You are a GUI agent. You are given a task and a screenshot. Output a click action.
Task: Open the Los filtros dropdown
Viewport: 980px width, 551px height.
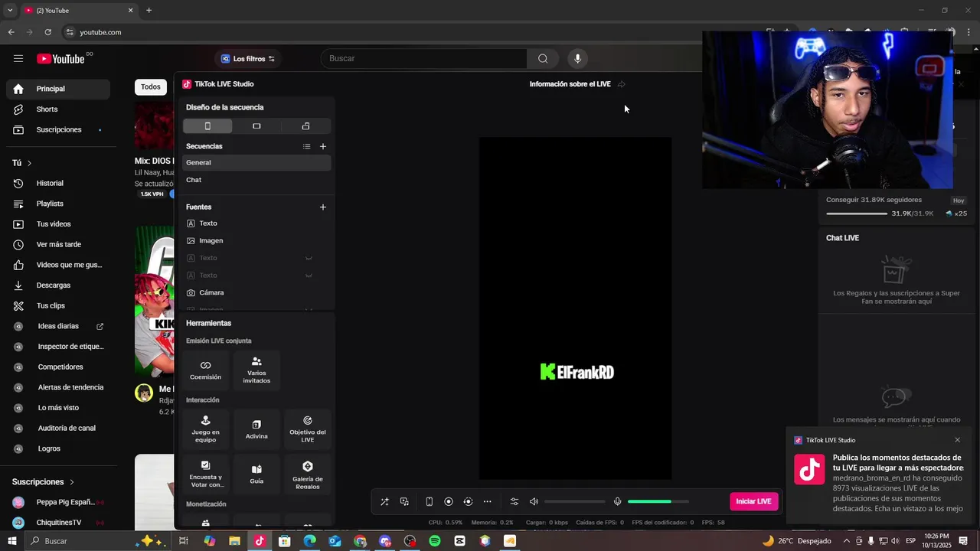248,59
